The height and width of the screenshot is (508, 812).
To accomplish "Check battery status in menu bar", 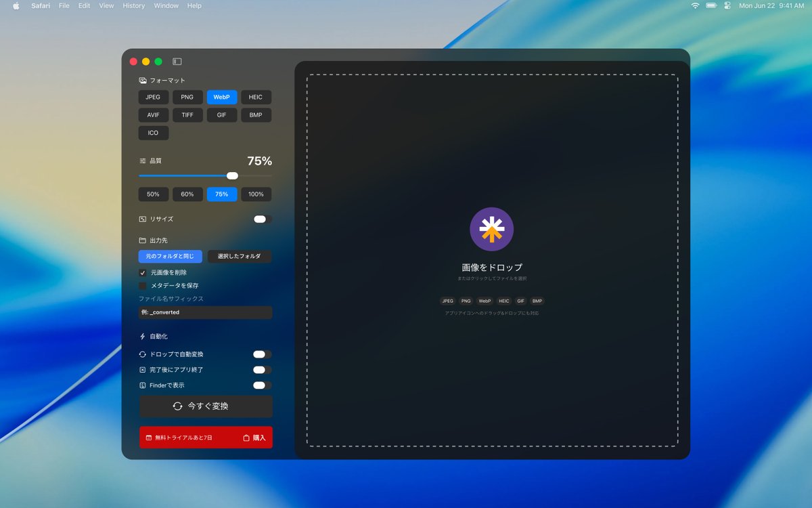I will click(711, 5).
